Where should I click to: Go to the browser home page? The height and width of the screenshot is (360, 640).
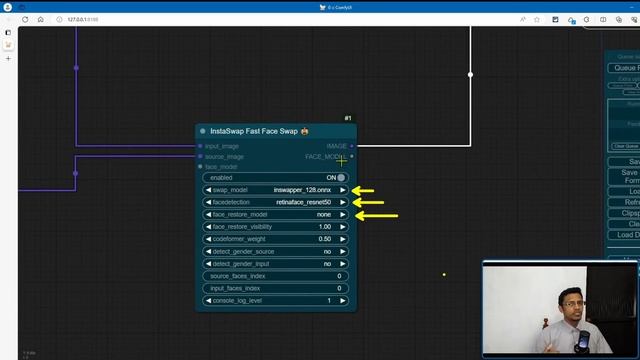point(40,19)
